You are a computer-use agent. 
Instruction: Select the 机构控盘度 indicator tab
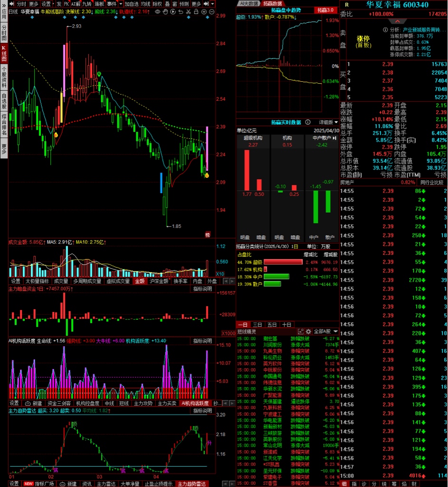[x=87, y=403]
